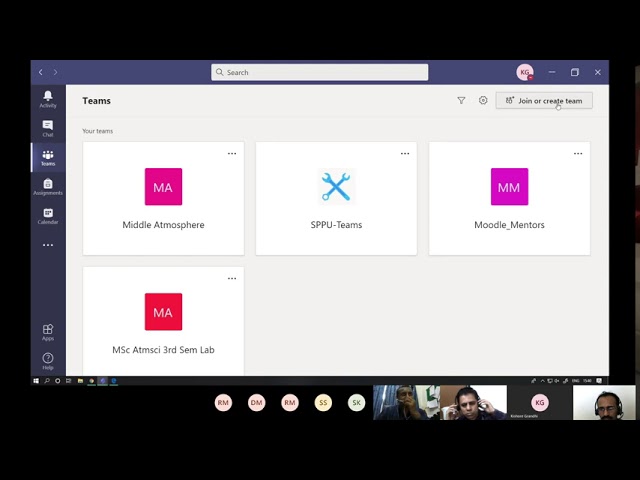Viewport: 640px width, 480px height.
Task: Open the SPPU-Teams team name
Action: tap(336, 225)
